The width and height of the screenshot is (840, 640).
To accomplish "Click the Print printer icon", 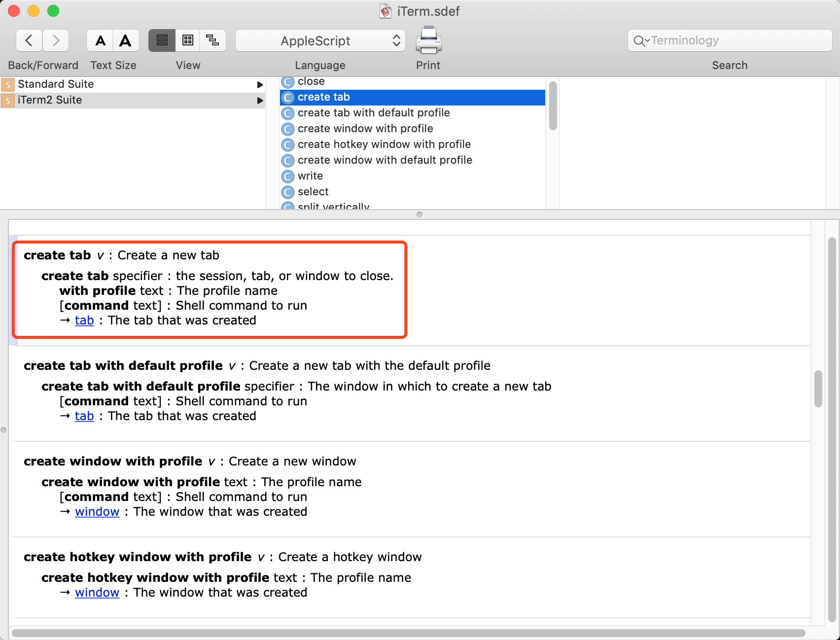I will click(428, 40).
